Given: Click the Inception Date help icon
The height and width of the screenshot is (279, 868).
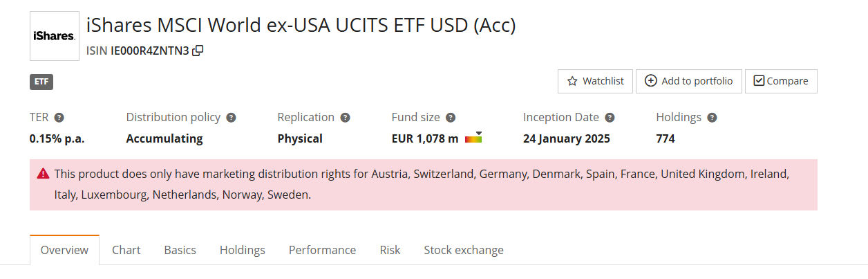Looking at the screenshot, I should pyautogui.click(x=610, y=118).
